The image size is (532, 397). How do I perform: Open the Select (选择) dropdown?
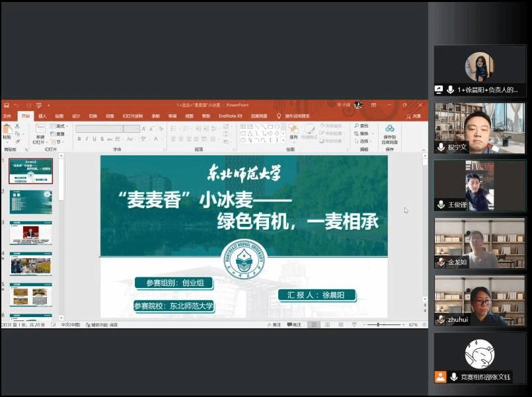click(x=363, y=141)
